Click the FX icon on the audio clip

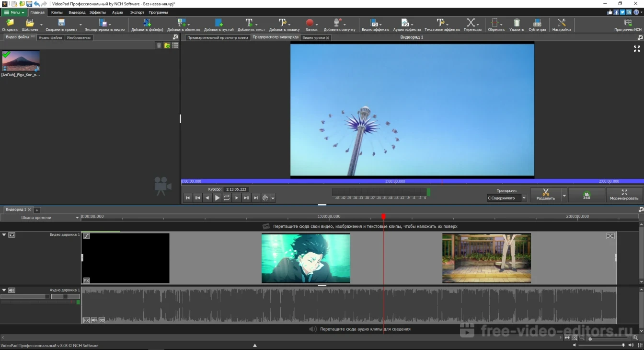click(x=86, y=320)
